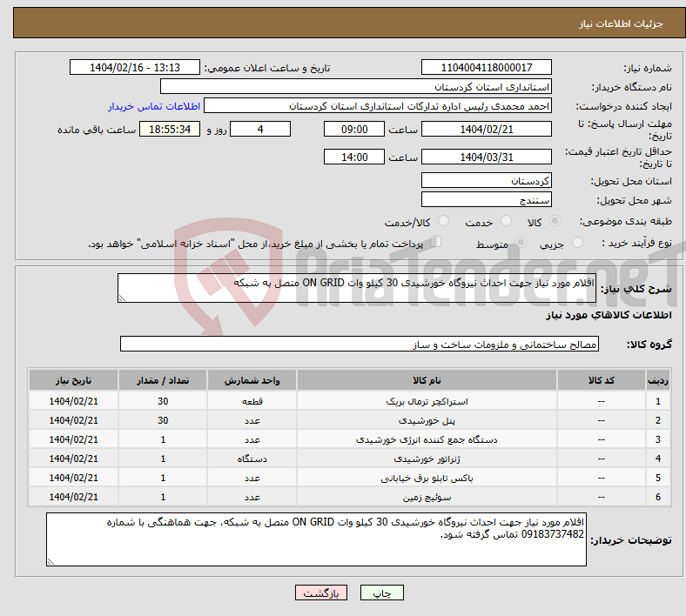Viewport: 686px width, 616px height.
Task: Click the unit cell دستگاه in row 4
Action: (252, 459)
